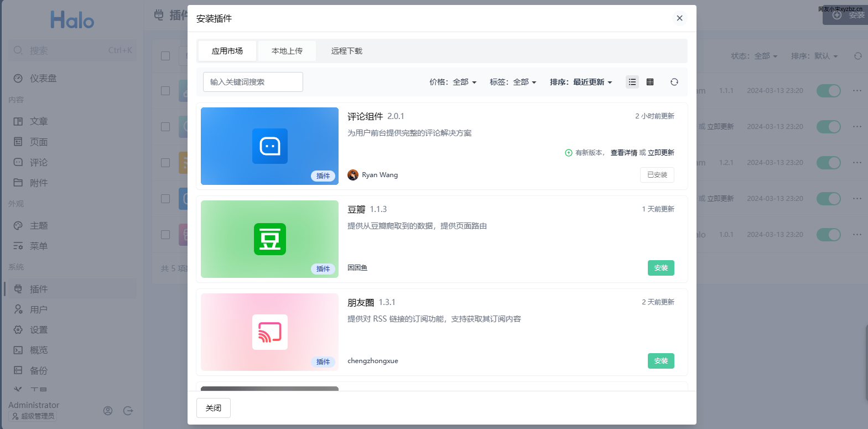Click the page scrollbar on the right edge
Image resolution: width=868 pixels, height=429 pixels.
click(x=866, y=362)
